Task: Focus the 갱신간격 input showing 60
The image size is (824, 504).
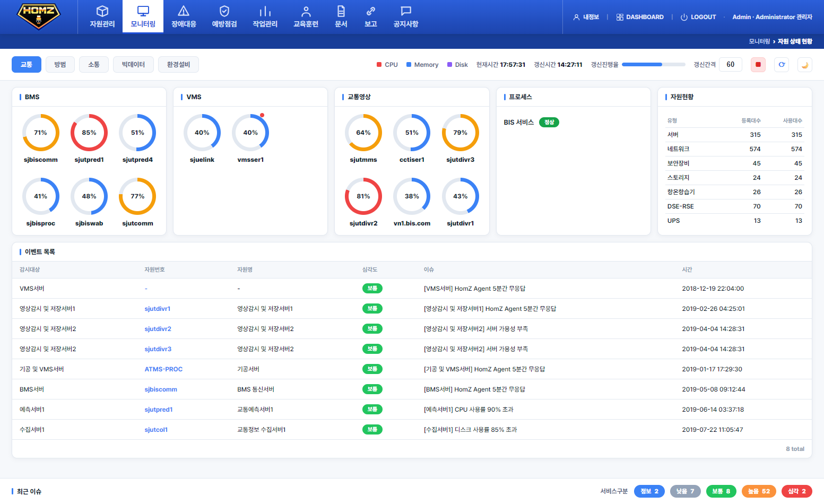Action: coord(731,65)
